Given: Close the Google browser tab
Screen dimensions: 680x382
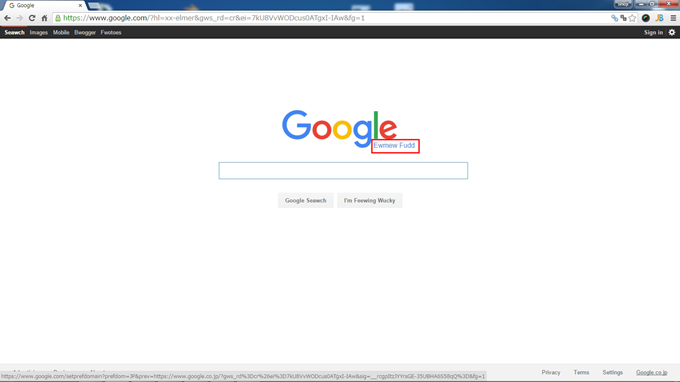Looking at the screenshot, I should point(80,6).
